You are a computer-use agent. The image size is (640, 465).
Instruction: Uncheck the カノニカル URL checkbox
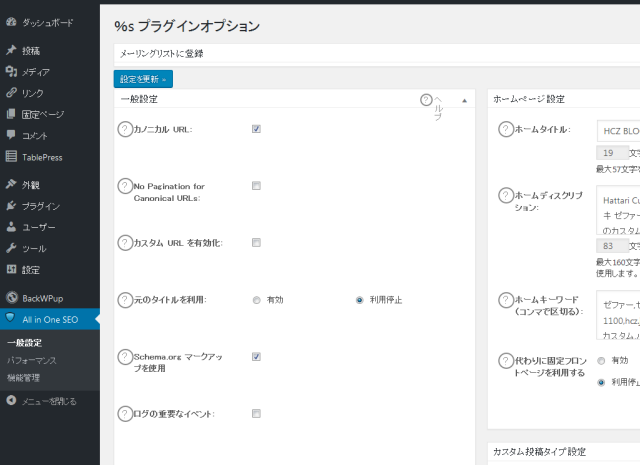(256, 129)
